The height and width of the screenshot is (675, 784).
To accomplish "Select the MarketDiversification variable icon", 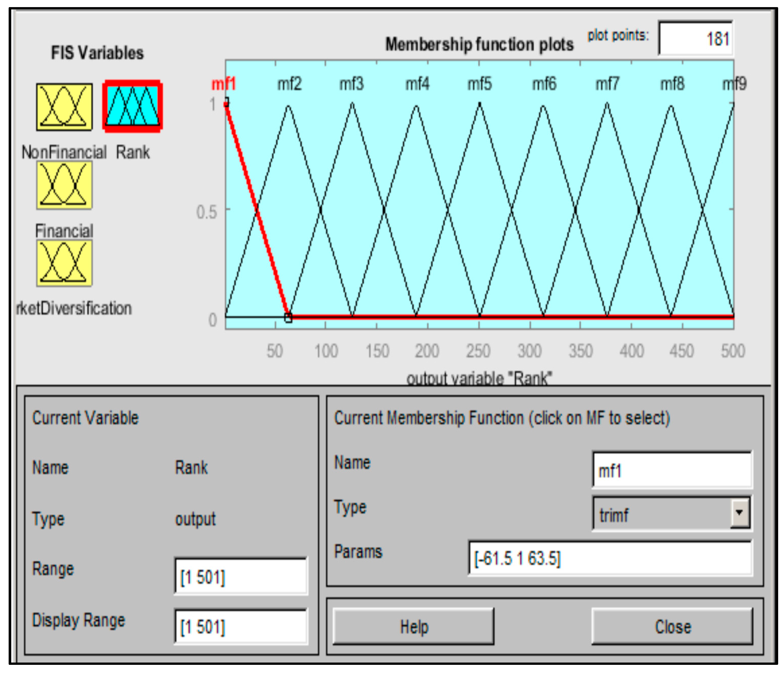I will 64,263.
